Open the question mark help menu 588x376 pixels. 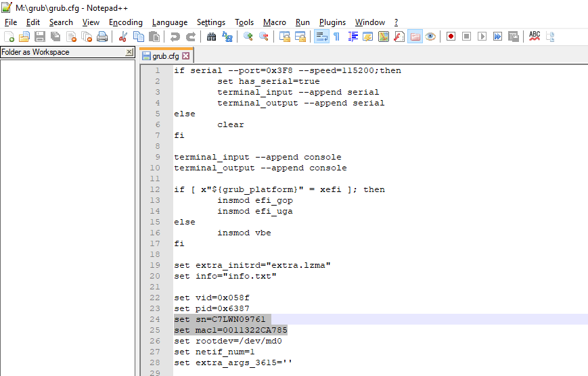click(396, 22)
